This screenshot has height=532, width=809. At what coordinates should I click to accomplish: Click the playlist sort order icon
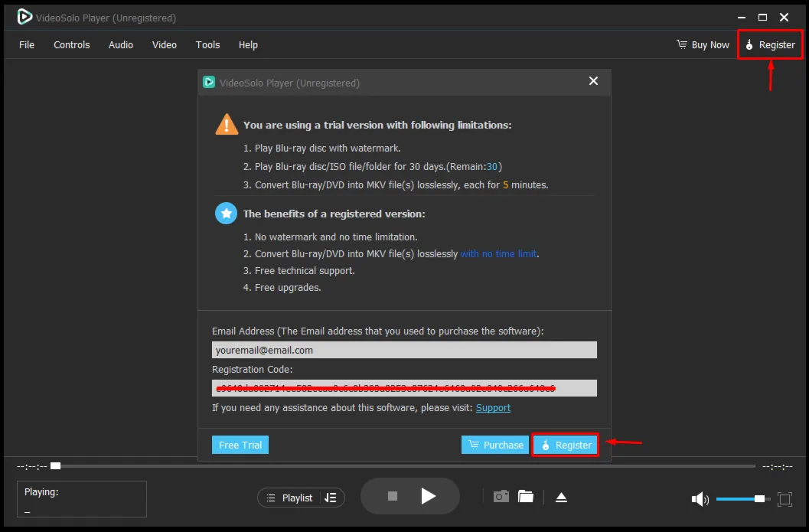click(331, 498)
